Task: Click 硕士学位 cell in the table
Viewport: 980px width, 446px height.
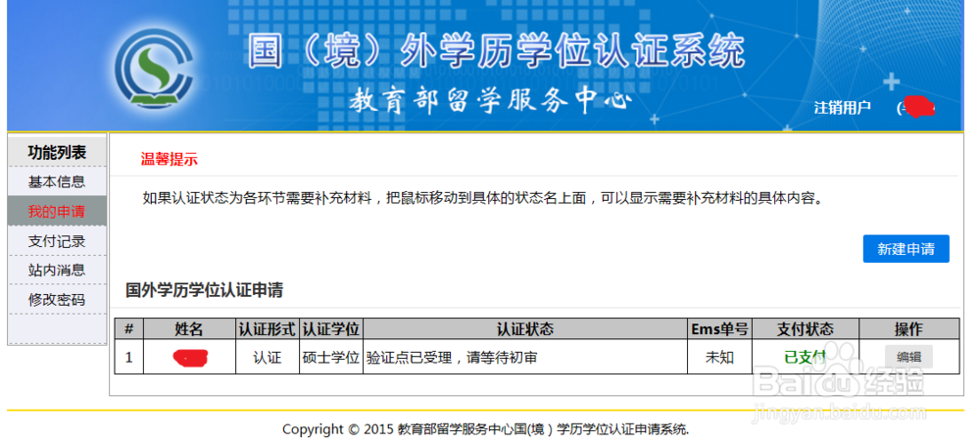Action: tap(330, 358)
